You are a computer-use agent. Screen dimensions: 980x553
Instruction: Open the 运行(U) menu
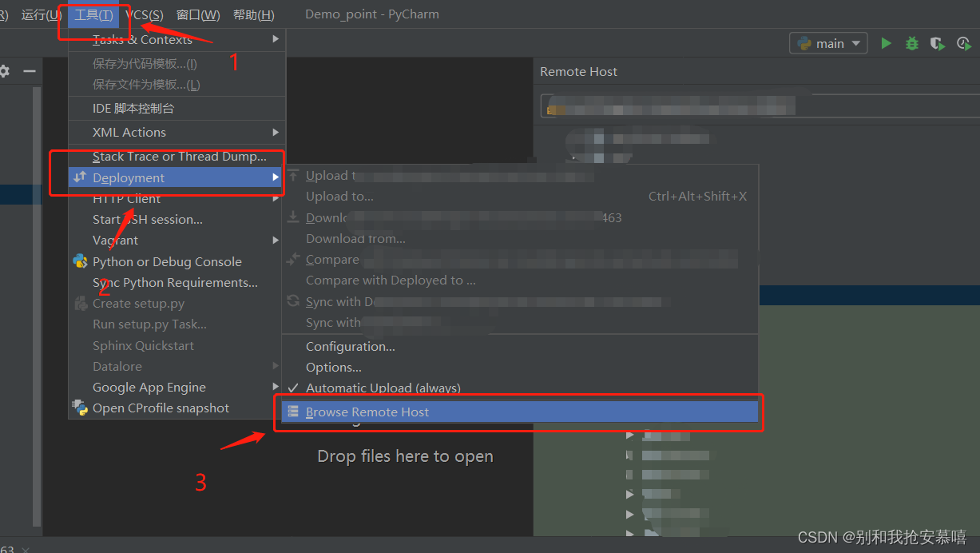click(x=42, y=14)
